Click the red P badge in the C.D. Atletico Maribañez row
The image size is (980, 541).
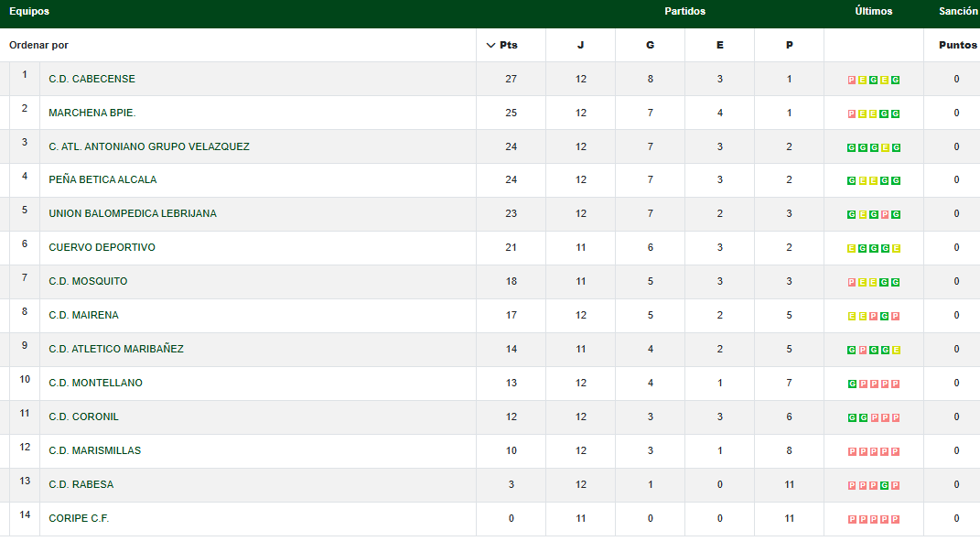[863, 350]
